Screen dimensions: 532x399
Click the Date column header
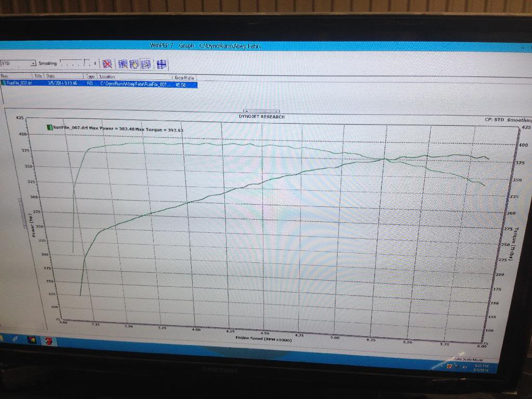(64, 76)
